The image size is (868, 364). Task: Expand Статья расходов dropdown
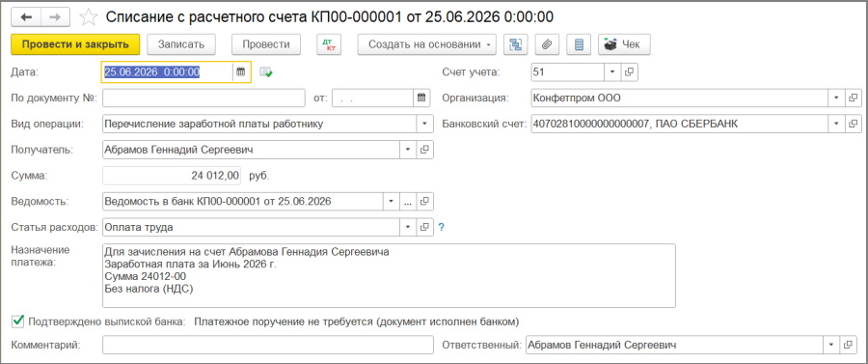coord(409,227)
